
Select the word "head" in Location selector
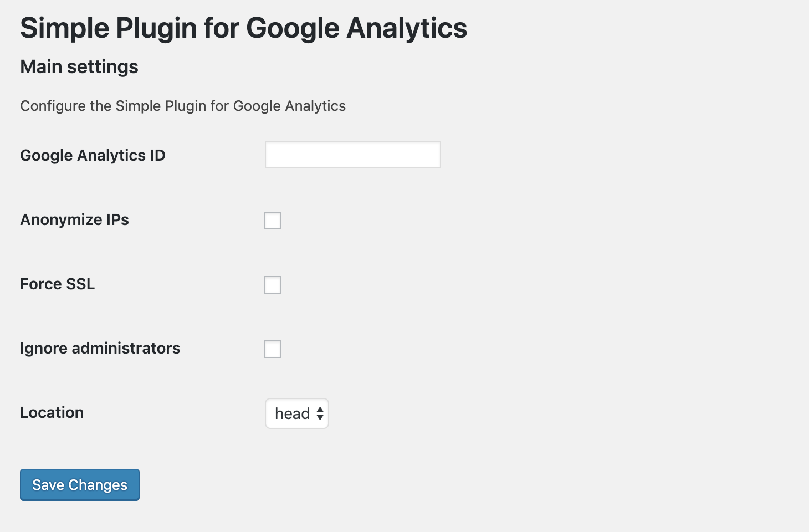pyautogui.click(x=292, y=413)
